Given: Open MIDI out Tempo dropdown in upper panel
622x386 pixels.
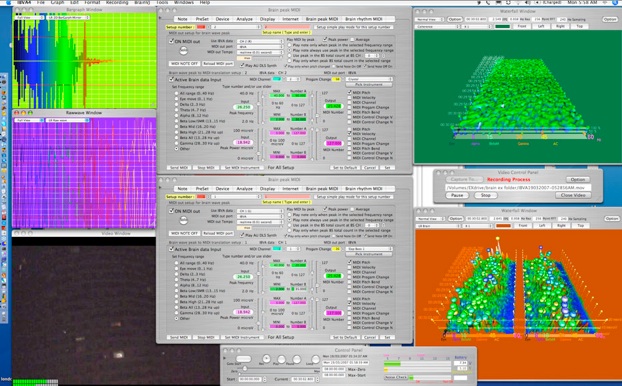Looking at the screenshot, I should 260,52.
